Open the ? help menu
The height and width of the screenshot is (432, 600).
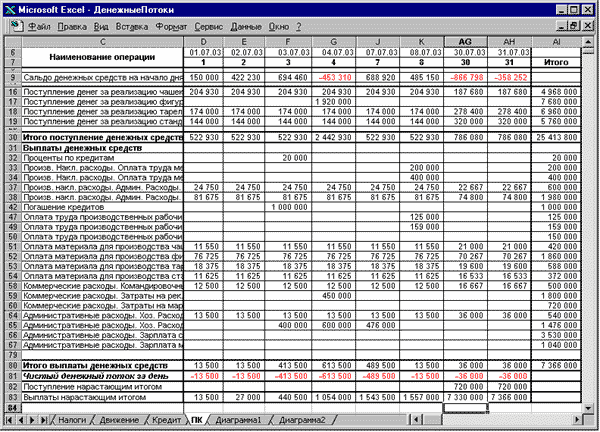tap(298, 26)
